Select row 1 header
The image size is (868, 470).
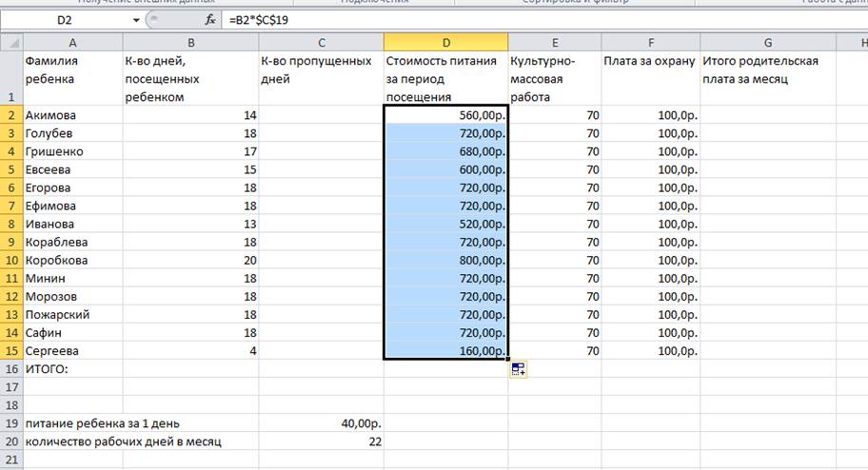coord(11,79)
